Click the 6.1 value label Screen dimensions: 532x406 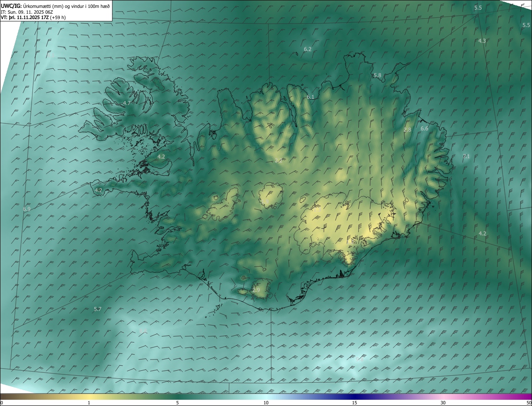(310, 97)
